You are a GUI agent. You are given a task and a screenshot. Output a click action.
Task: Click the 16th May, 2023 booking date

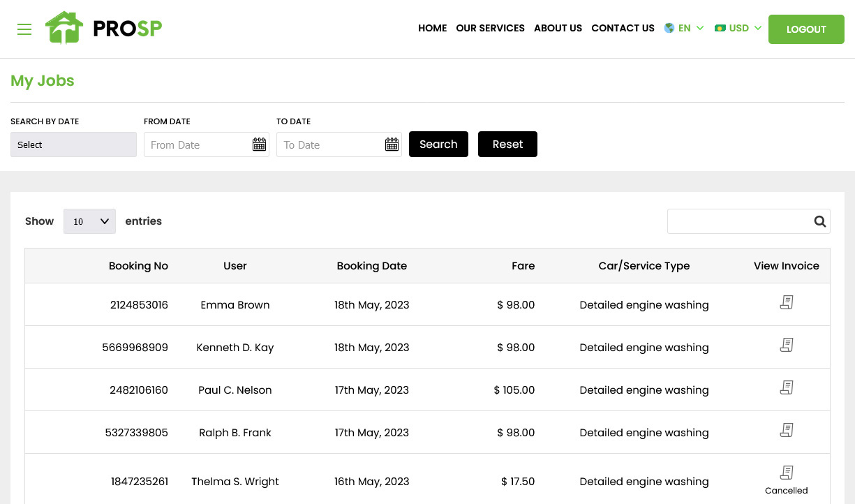(x=372, y=482)
